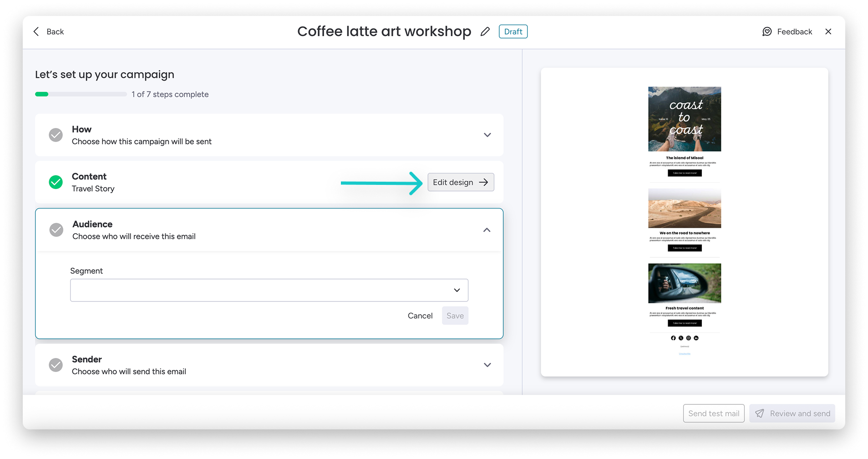This screenshot has height=459, width=868.
Task: Expand the Sender section chevron
Action: tap(487, 365)
